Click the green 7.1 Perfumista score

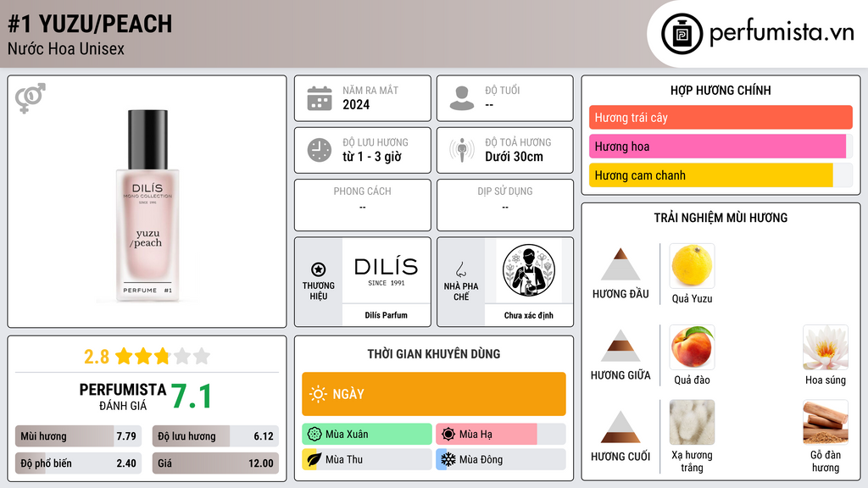192,396
